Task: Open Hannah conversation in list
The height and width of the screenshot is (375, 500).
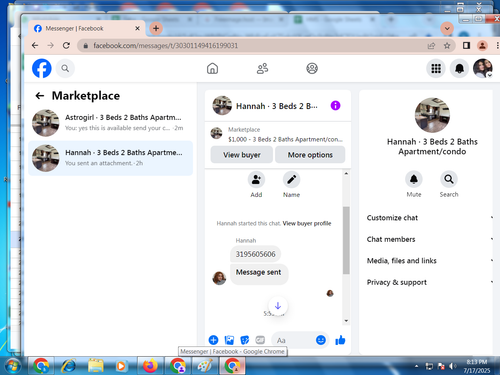Action: coord(111,158)
